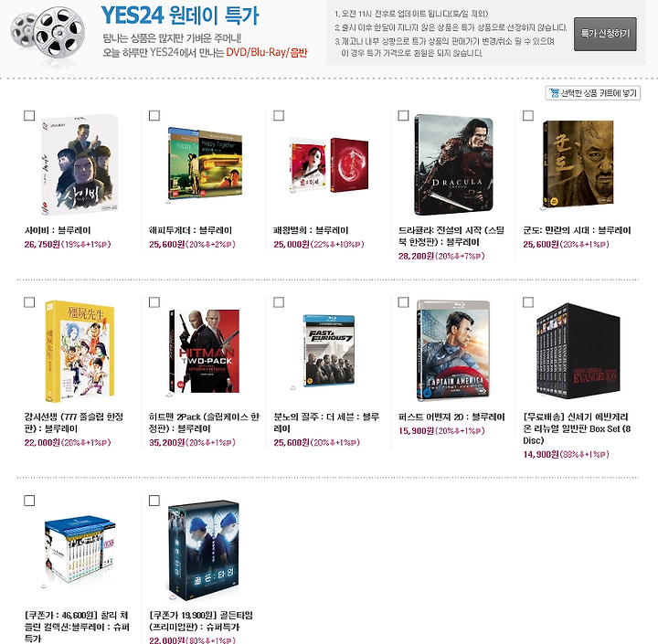Image resolution: width=658 pixels, height=644 pixels.
Task: Open the Hitman Two-Pack cover image
Action: pos(204,352)
